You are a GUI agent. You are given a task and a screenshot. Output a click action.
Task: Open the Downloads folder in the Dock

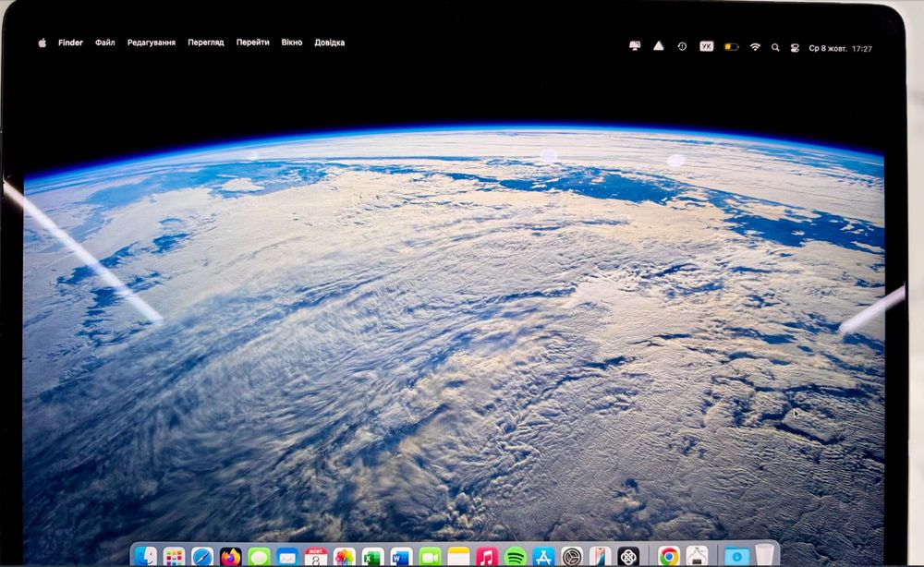point(736,557)
